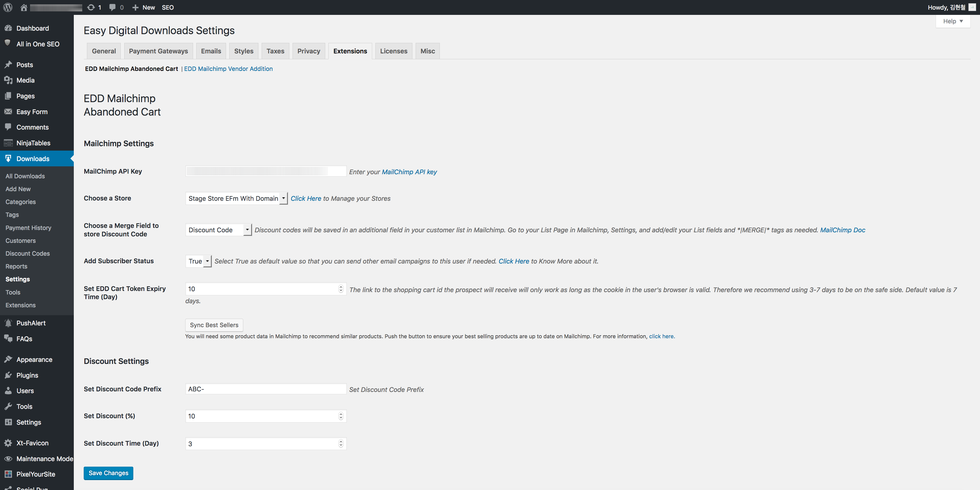Screen dimensions: 980x490
Task: Click the PushAlert bell icon
Action: (x=8, y=323)
